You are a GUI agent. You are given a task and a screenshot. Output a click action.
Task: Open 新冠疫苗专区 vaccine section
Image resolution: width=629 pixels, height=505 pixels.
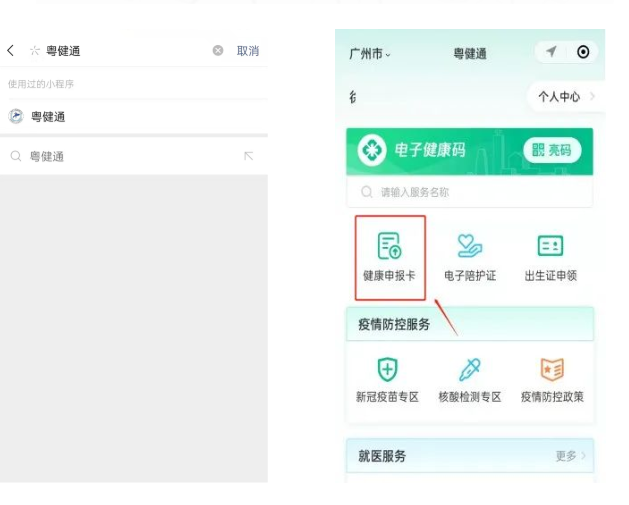[387, 381]
